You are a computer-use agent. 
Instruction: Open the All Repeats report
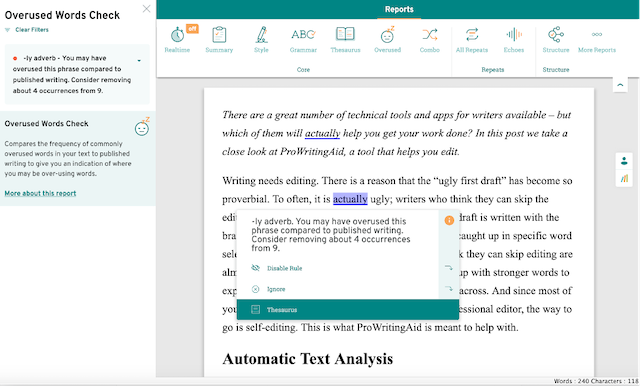[x=472, y=40]
